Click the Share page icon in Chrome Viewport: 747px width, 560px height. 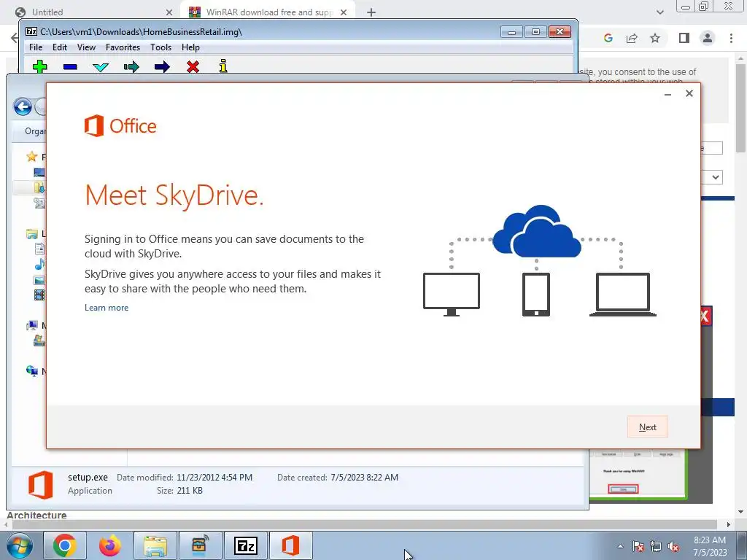pos(632,38)
